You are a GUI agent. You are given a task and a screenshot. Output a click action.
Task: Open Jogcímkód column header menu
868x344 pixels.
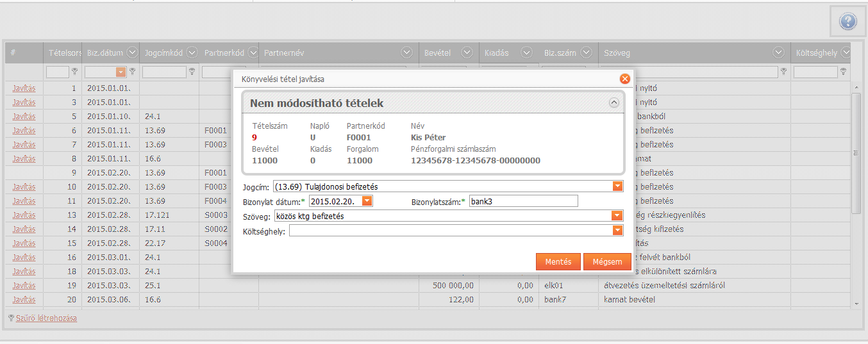click(x=192, y=53)
